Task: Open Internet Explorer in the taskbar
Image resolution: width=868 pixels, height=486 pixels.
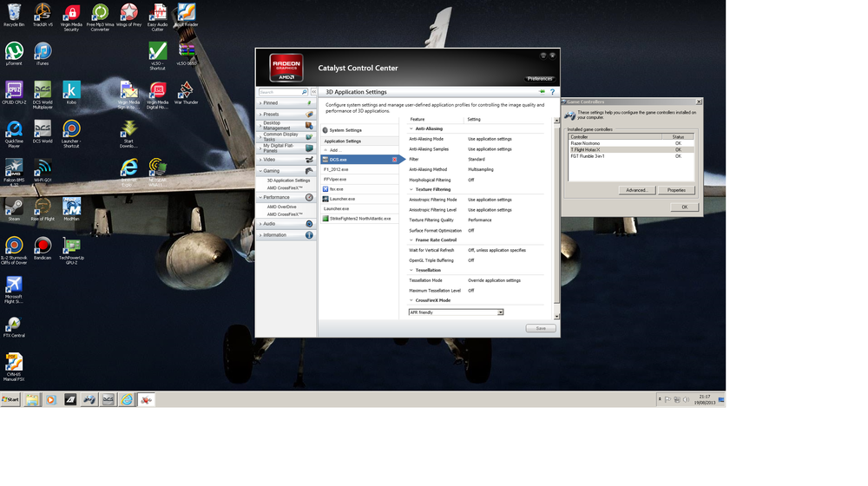Action: [x=127, y=399]
